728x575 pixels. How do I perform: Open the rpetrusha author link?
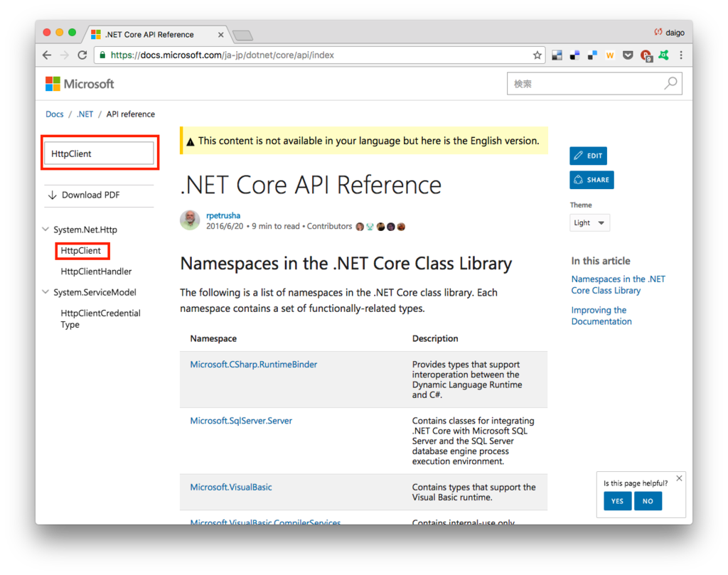coord(223,215)
